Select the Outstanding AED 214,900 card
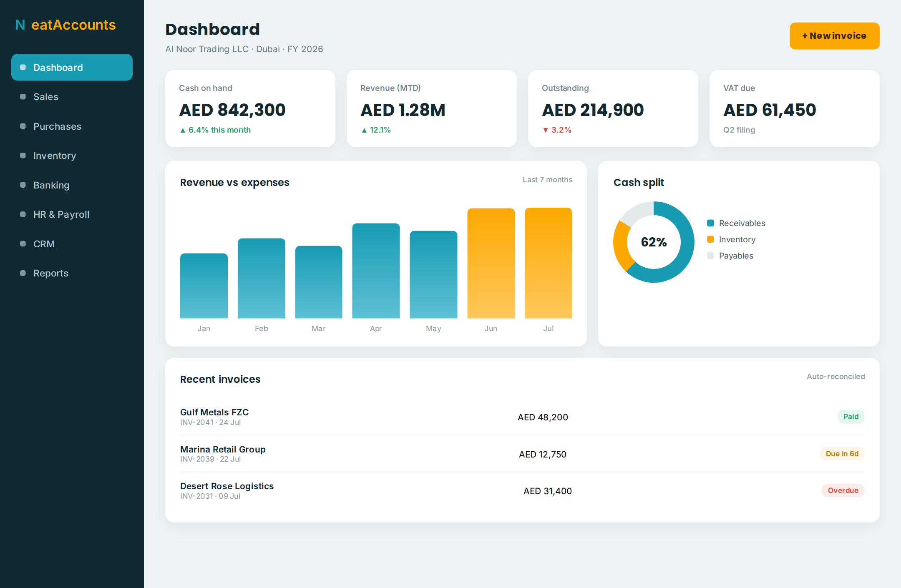Image resolution: width=901 pixels, height=588 pixels. pos(613,108)
